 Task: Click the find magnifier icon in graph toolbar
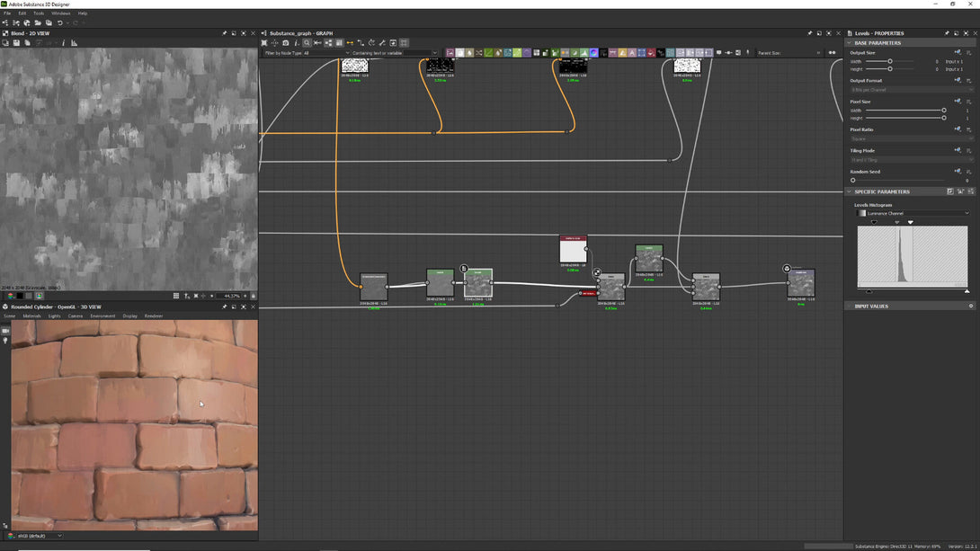(x=307, y=43)
